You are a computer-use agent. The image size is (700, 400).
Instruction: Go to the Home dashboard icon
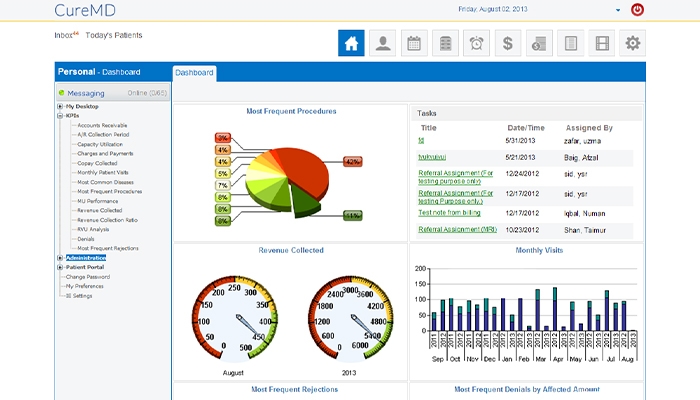(351, 43)
